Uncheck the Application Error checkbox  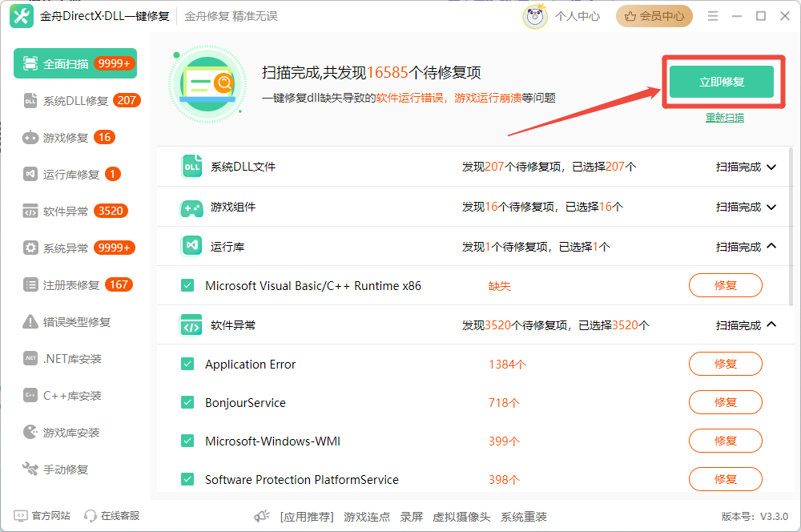point(187,364)
